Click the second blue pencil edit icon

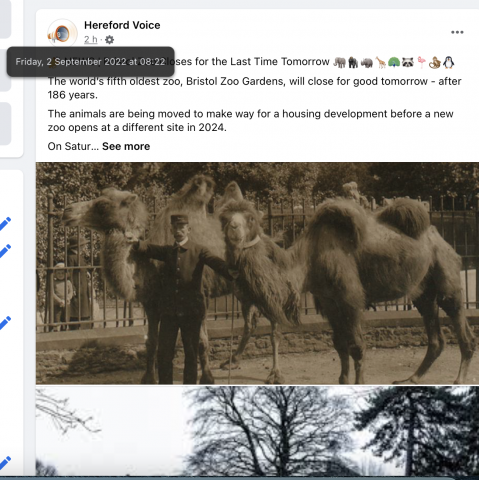5,251
